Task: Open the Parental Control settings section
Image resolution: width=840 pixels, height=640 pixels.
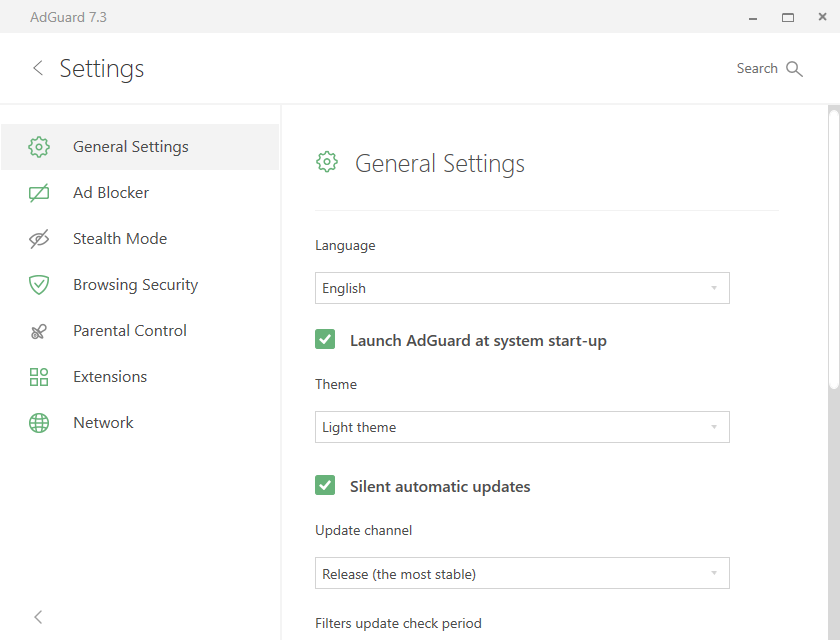Action: tap(130, 331)
